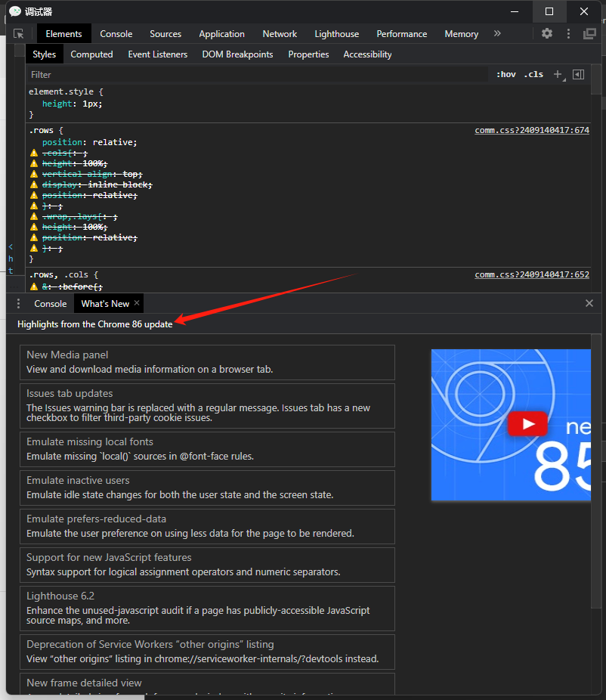Open DevTools settings gear
606x700 pixels.
coord(546,33)
